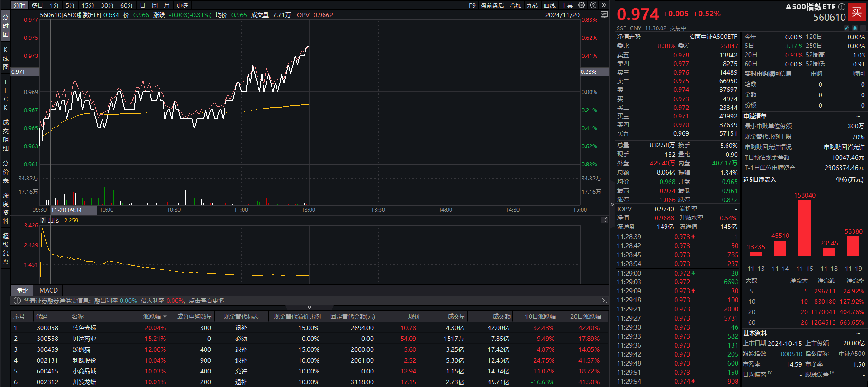Click the help question mark icon
This screenshot has width=868, height=387.
pyautogui.click(x=593, y=5)
